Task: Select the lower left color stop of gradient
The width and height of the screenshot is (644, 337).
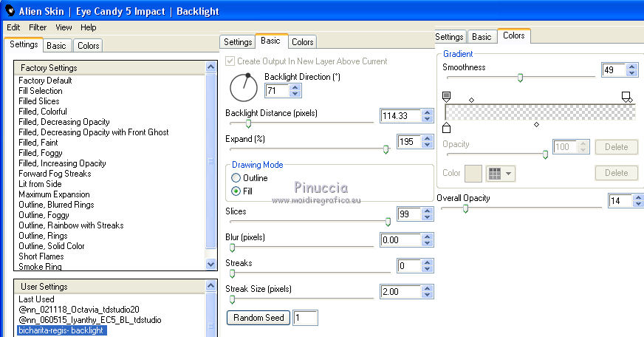Action: (447, 128)
